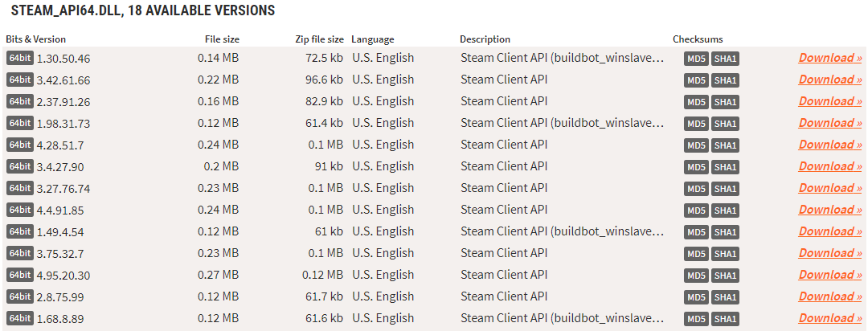Show MD5 checksum for version 3.42.61.66

point(696,81)
